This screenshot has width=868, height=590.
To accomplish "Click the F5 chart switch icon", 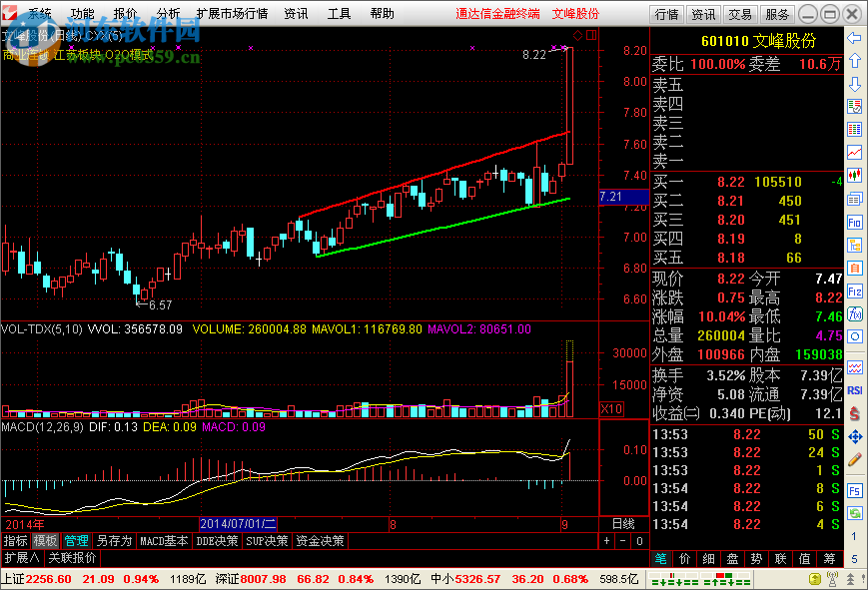I will coord(855,490).
